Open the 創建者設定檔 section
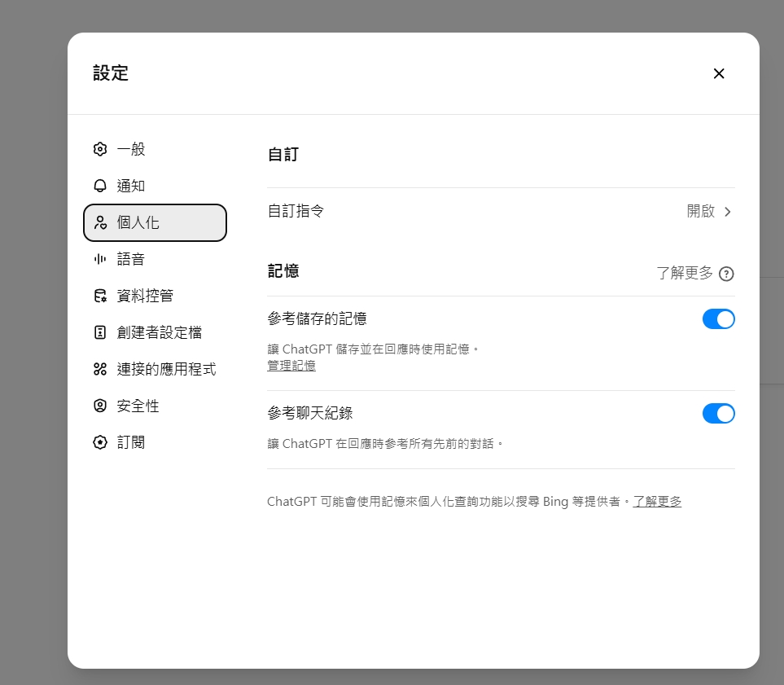Viewport: 784px width, 685px height. [x=155, y=332]
